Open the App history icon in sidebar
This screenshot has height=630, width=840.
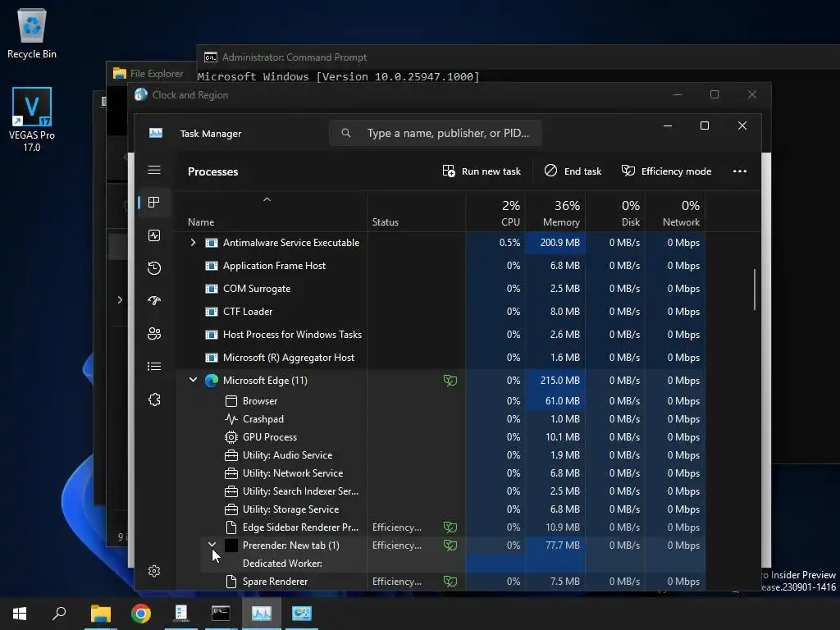(x=154, y=268)
